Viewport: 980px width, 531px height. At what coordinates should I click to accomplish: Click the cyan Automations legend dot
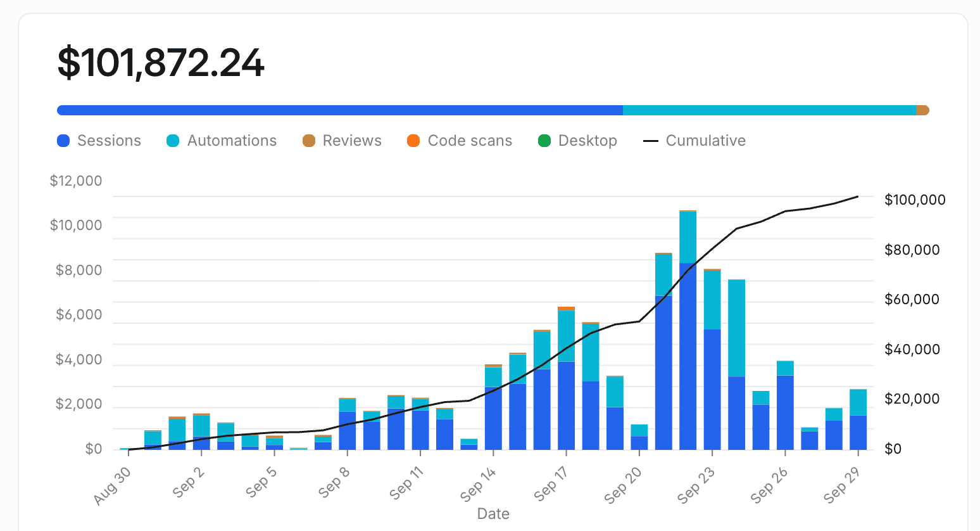tap(173, 141)
